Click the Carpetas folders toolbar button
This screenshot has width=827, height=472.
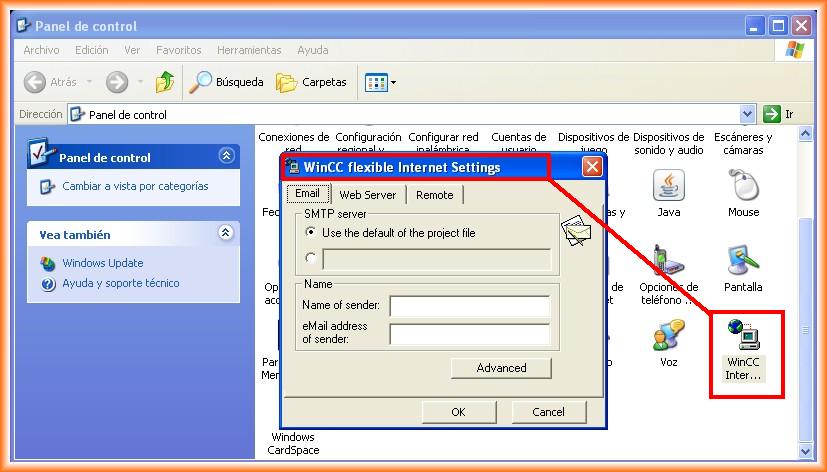tap(312, 82)
